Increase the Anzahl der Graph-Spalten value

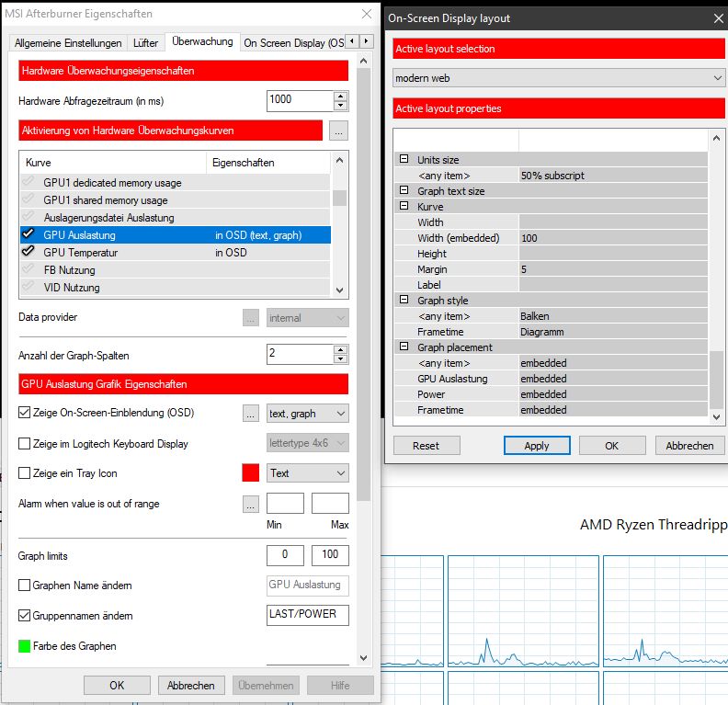(x=341, y=349)
